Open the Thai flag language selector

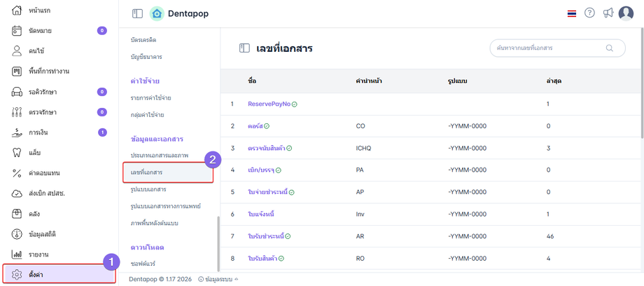(571, 13)
